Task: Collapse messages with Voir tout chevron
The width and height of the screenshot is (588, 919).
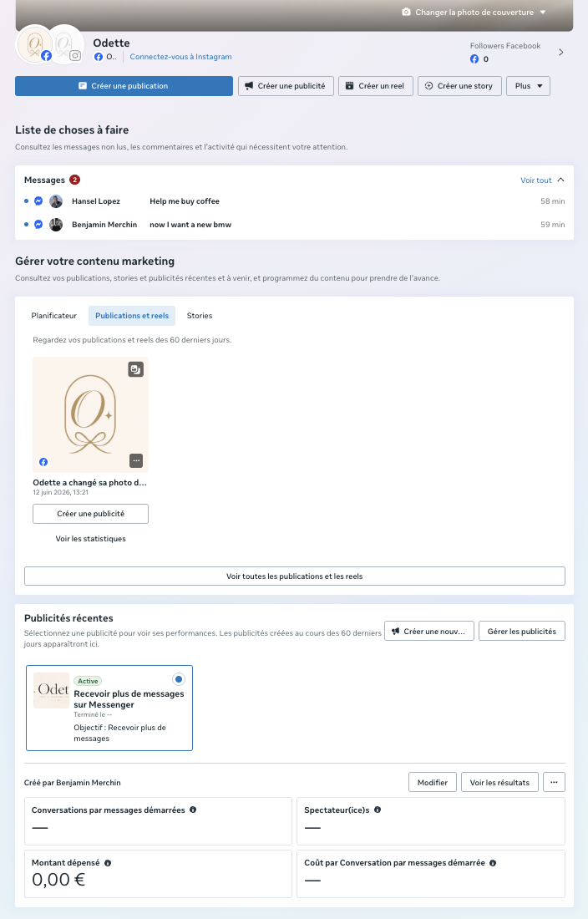Action: click(x=560, y=180)
